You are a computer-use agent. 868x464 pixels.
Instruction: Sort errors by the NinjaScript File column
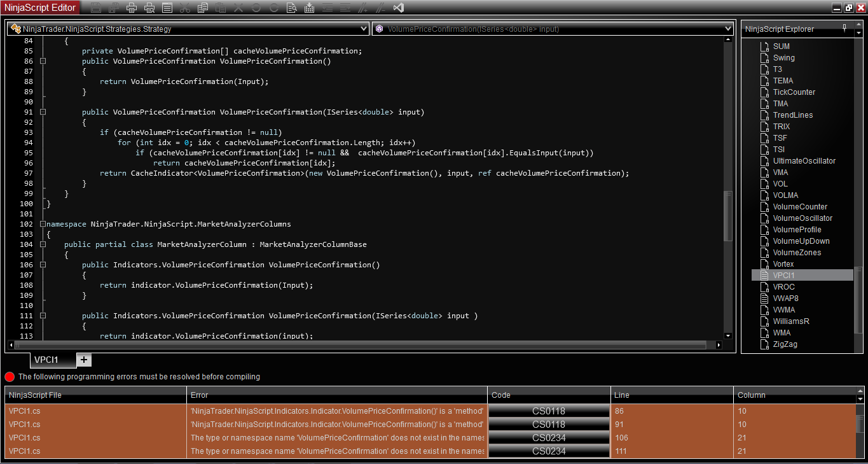point(96,395)
